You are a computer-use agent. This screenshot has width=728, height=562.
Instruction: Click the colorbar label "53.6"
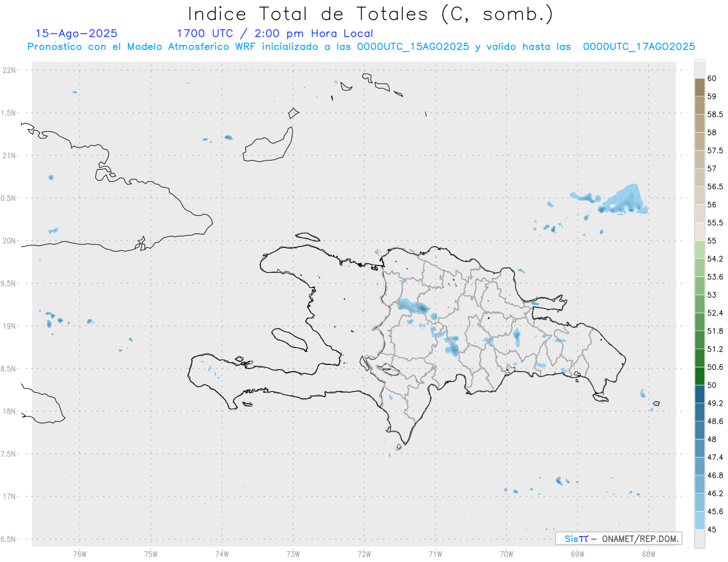pos(715,277)
